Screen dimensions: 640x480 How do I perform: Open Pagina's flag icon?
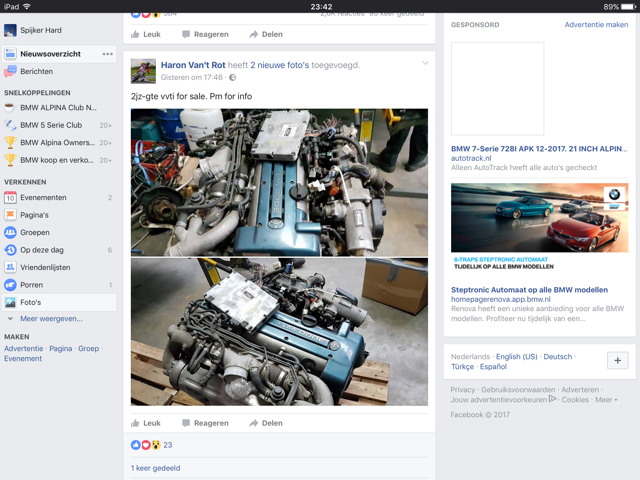10,215
